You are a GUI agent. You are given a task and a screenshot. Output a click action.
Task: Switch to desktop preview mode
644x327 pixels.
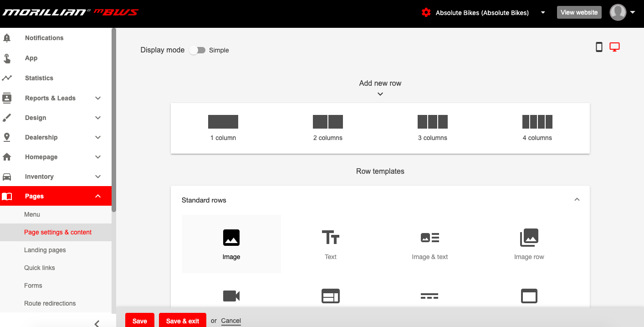(614, 47)
